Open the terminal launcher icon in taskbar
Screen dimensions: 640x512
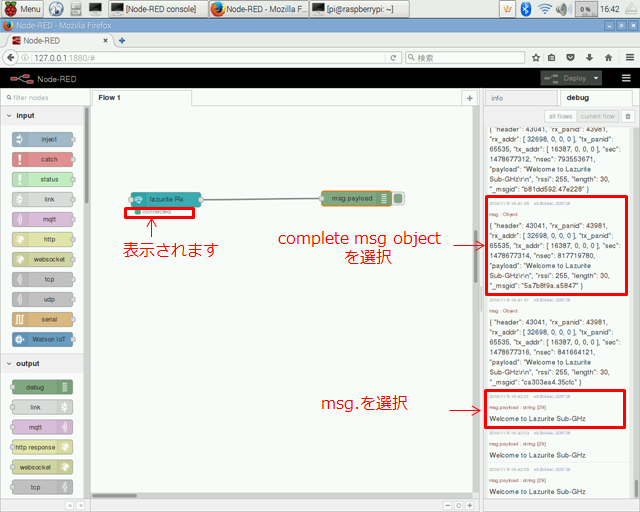(x=95, y=9)
